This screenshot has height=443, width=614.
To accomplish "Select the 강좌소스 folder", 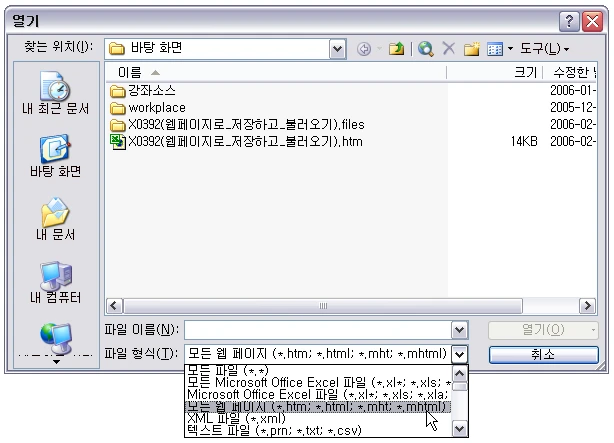I will pyautogui.click(x=143, y=91).
